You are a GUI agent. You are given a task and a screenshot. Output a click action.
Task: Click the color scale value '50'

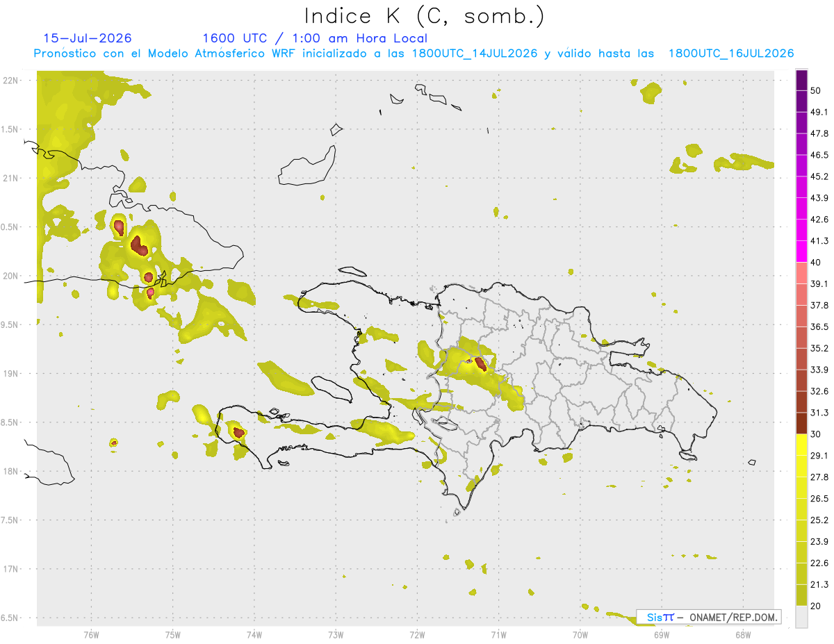point(817,91)
